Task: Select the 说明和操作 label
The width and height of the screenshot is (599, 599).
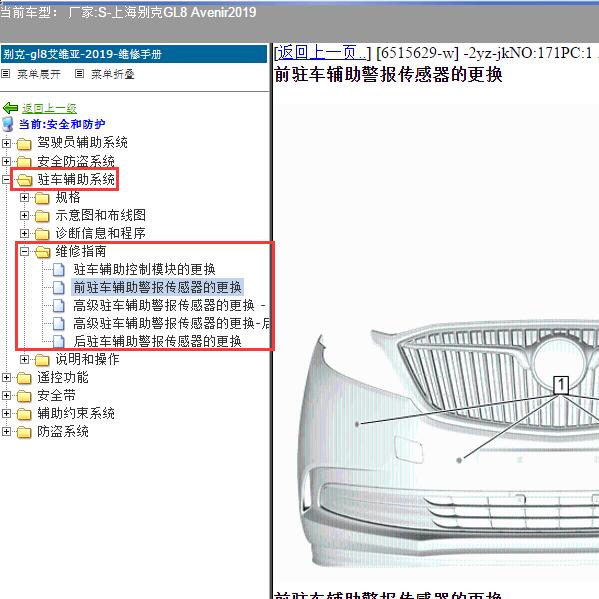Action: point(87,359)
